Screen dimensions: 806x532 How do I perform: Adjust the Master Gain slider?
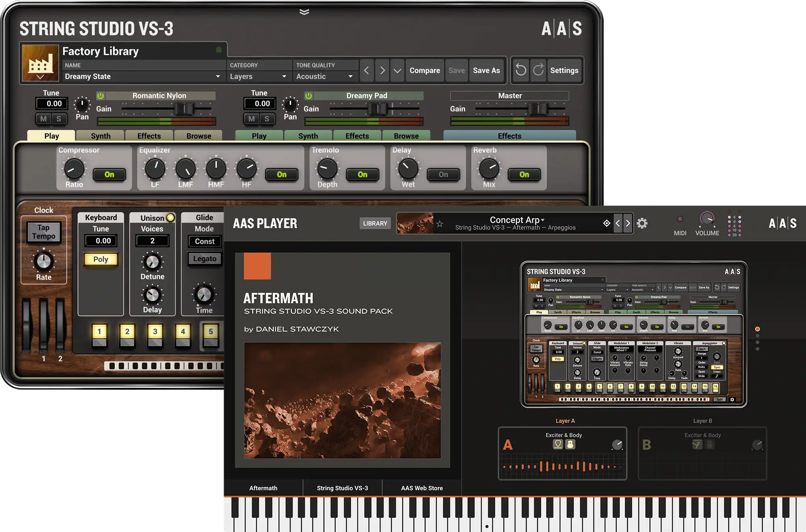(538, 108)
